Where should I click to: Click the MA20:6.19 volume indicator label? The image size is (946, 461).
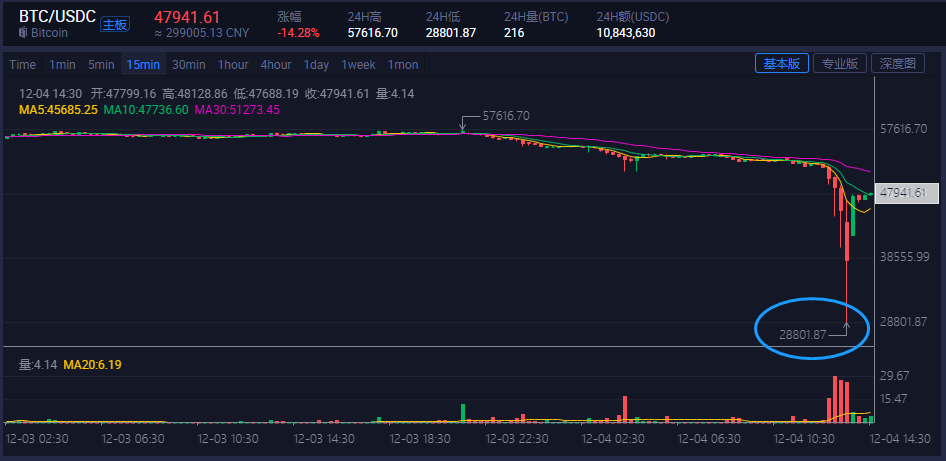point(92,364)
